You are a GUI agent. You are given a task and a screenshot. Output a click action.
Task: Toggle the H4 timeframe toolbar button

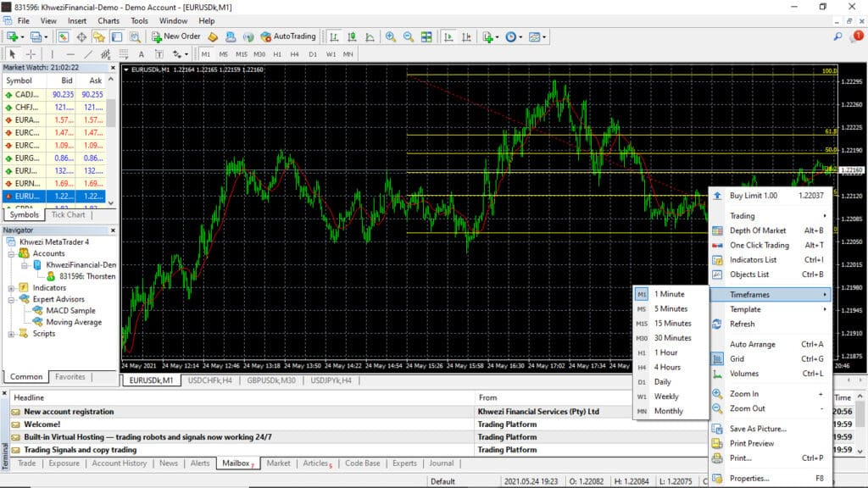pos(294,54)
